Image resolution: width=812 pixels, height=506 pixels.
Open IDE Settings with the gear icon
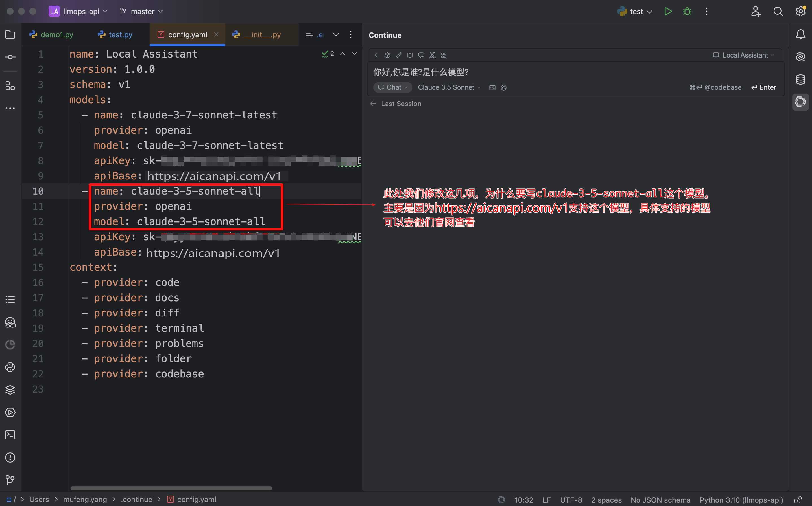point(800,11)
